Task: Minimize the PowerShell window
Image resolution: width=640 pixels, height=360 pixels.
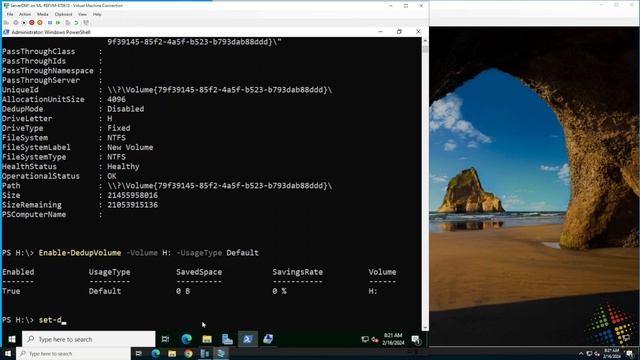Action: tap(380, 32)
